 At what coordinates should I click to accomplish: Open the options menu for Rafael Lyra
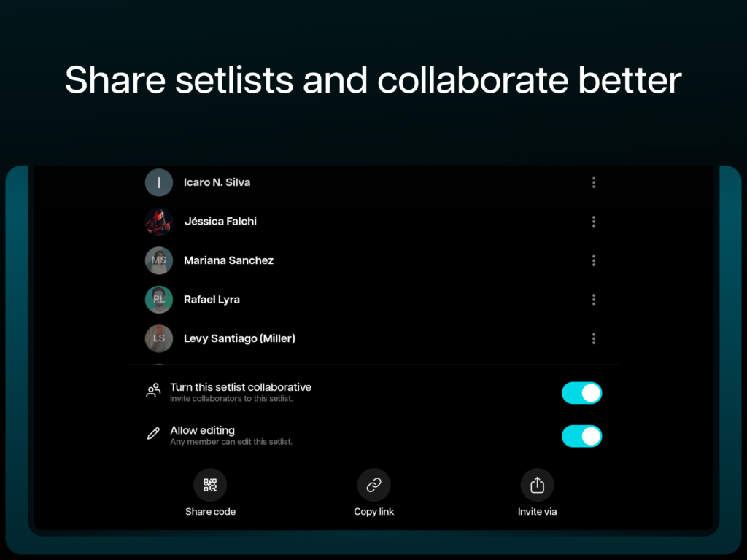pyautogui.click(x=594, y=300)
